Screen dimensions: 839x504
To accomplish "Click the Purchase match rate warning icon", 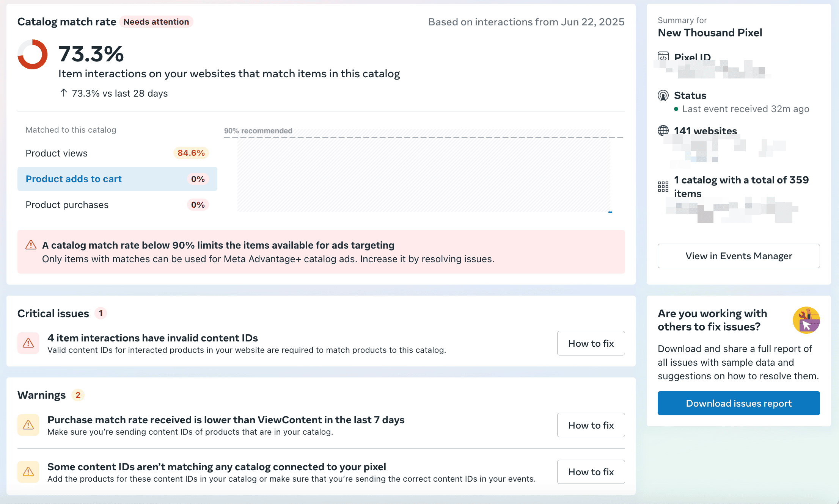I will click(28, 425).
